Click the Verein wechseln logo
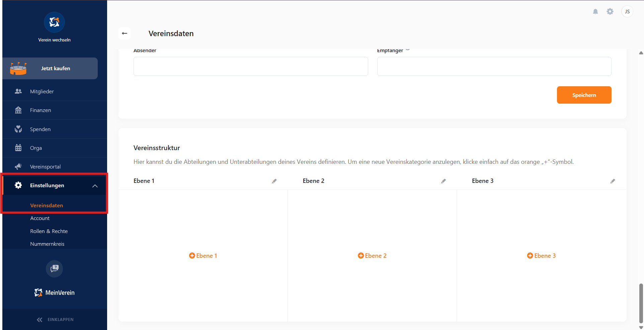644x330 pixels. tap(54, 22)
